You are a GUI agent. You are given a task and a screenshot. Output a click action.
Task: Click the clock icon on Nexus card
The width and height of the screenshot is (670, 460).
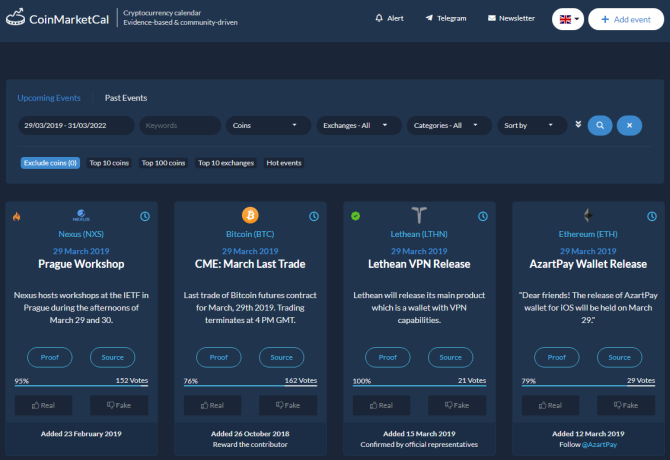145,217
